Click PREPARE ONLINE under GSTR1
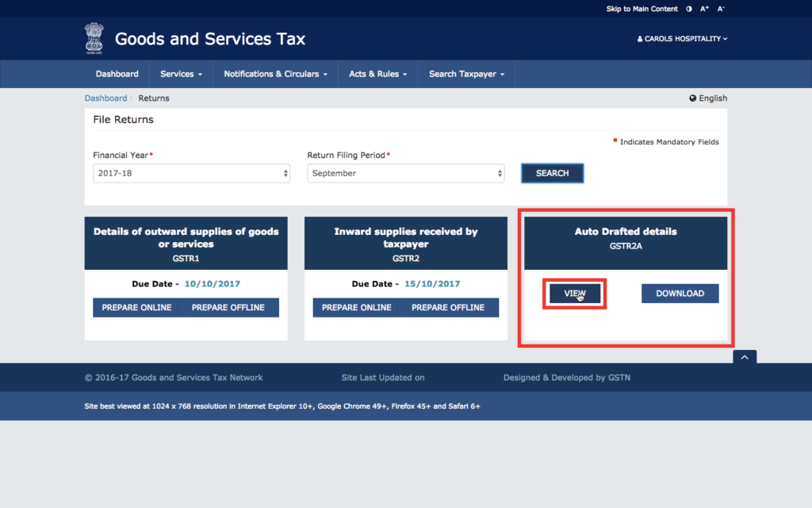Screen dimensions: 812x508 tap(136, 307)
